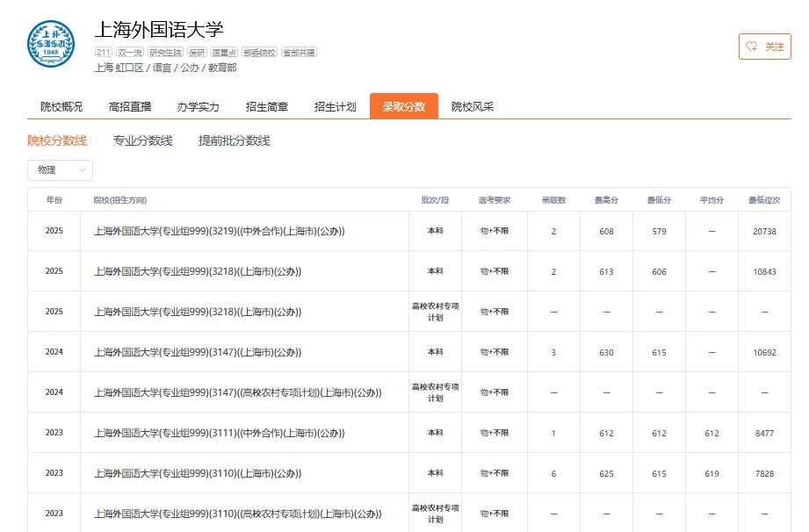The height and width of the screenshot is (532, 809).
Task: Click the heart icon in 关注 button
Action: pos(752,47)
